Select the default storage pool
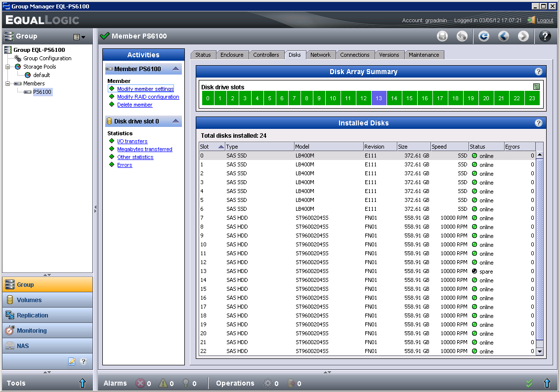The image size is (559, 392). pos(42,75)
